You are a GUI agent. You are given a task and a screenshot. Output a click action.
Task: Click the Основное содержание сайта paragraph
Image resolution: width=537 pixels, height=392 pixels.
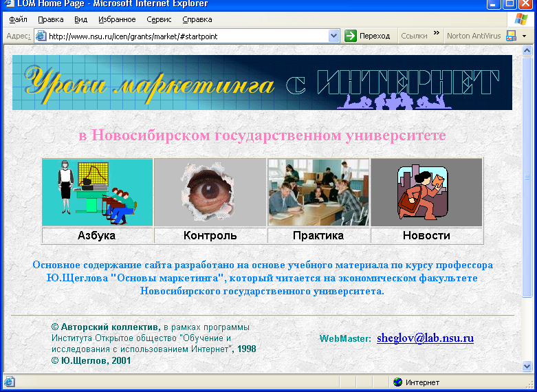[x=263, y=279]
